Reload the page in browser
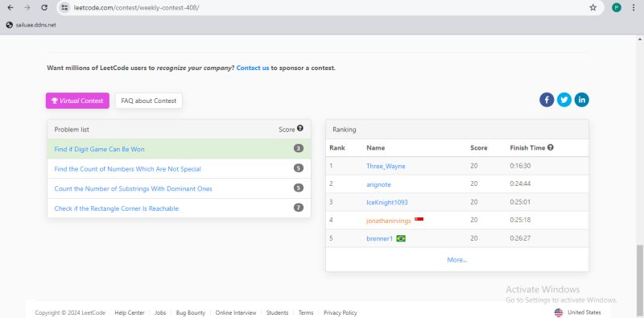The width and height of the screenshot is (644, 318). (x=44, y=7)
